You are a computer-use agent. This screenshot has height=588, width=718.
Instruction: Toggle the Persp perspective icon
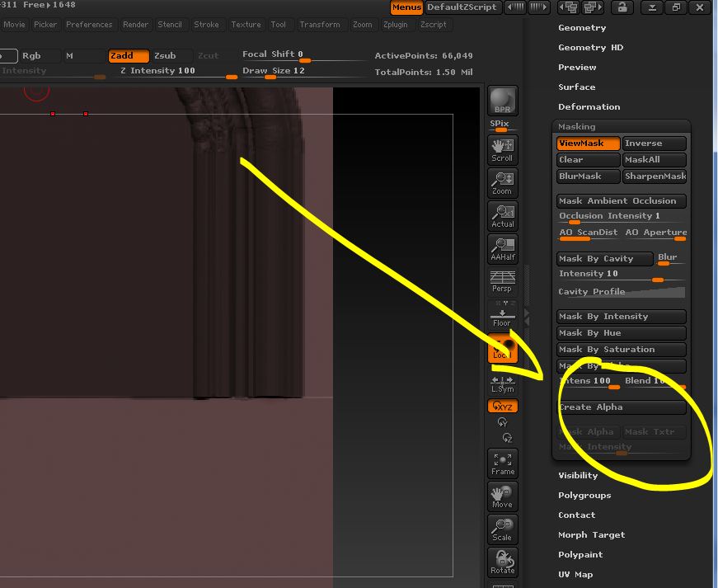503,280
